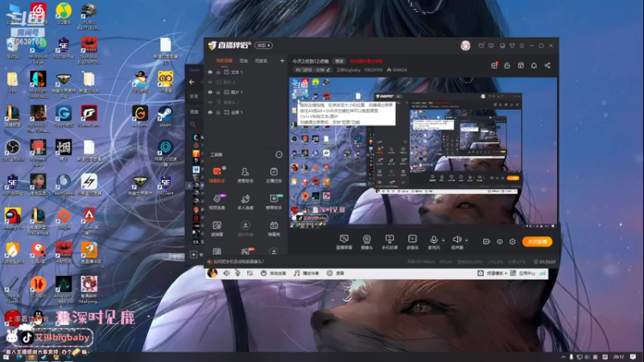This screenshot has width=644, height=362.
Task: Click the user avatar in the title bar
Action: (465, 46)
